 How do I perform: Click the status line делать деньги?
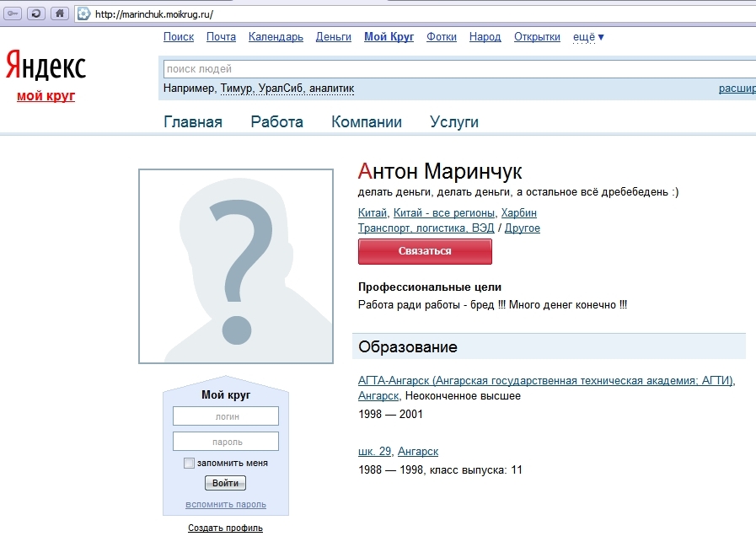coord(518,192)
